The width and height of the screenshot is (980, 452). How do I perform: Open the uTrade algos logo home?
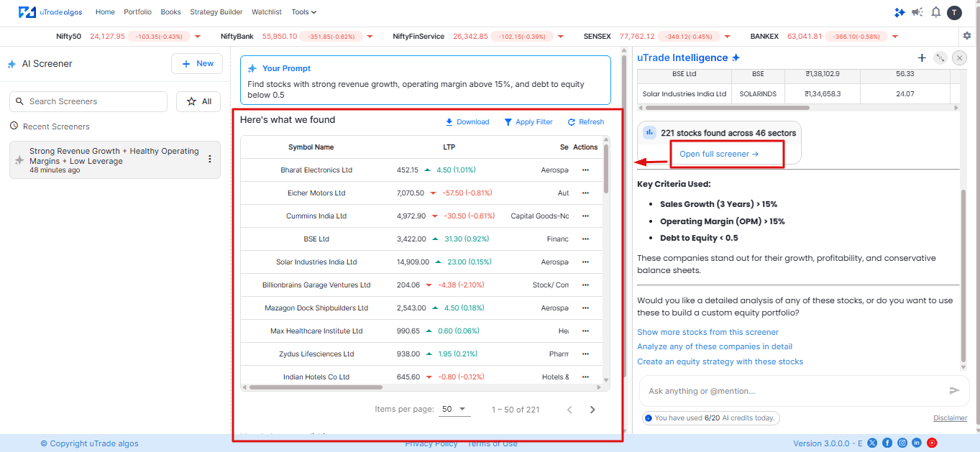[x=51, y=12]
